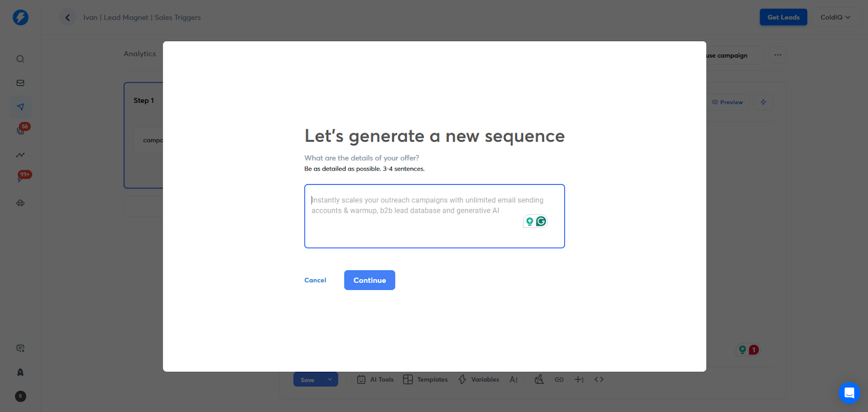
Task: Open the three-dots more options menu
Action: [777, 55]
